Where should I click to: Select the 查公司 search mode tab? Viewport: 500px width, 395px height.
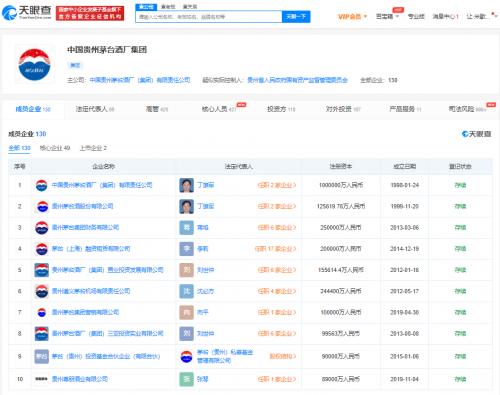tap(146, 7)
